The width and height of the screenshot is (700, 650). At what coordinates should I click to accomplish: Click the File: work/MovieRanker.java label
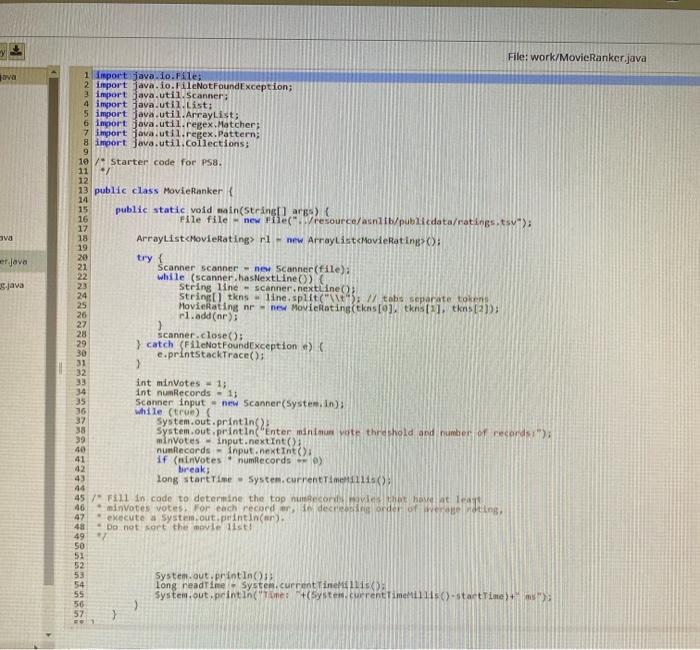577,58
